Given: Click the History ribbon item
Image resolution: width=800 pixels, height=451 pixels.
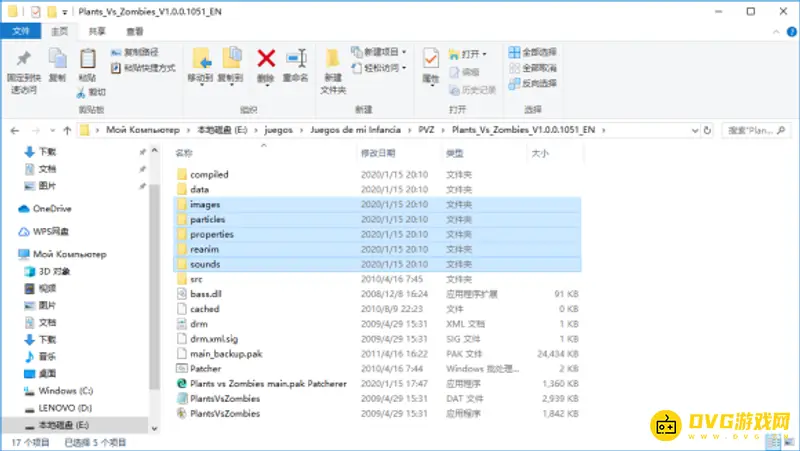Looking at the screenshot, I should [472, 90].
